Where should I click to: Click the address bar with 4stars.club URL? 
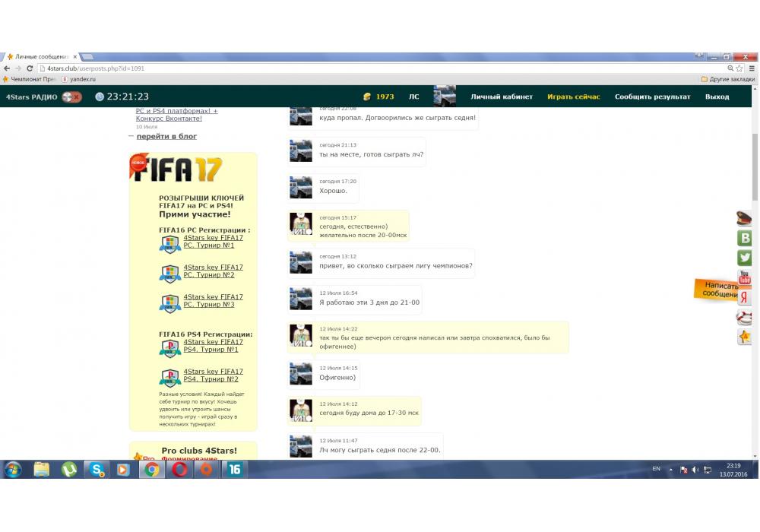383,68
